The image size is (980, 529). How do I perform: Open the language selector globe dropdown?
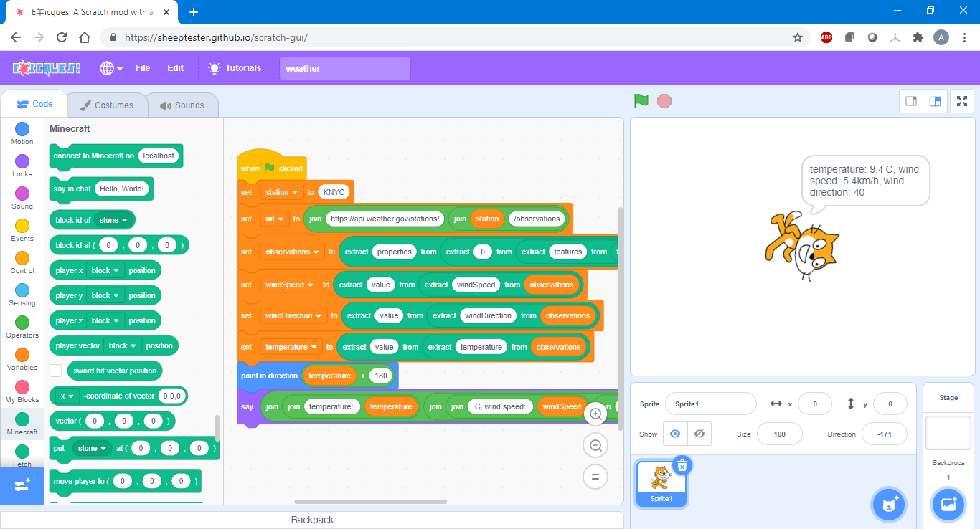pos(109,68)
